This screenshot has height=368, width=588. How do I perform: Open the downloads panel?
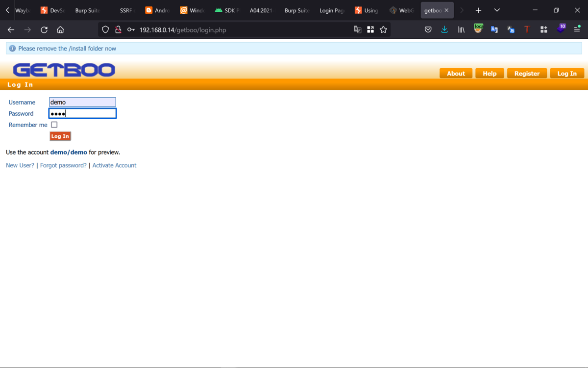click(x=444, y=30)
